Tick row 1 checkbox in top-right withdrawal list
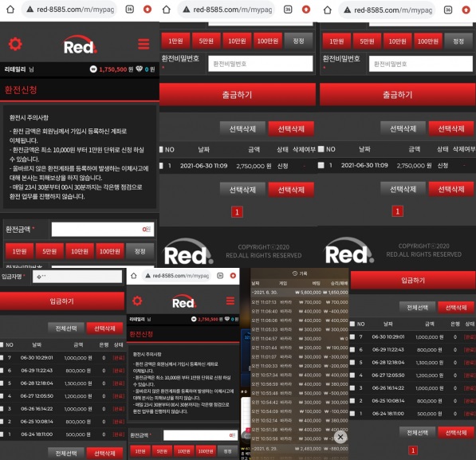The width and height of the screenshot is (476, 460). tap(321, 165)
